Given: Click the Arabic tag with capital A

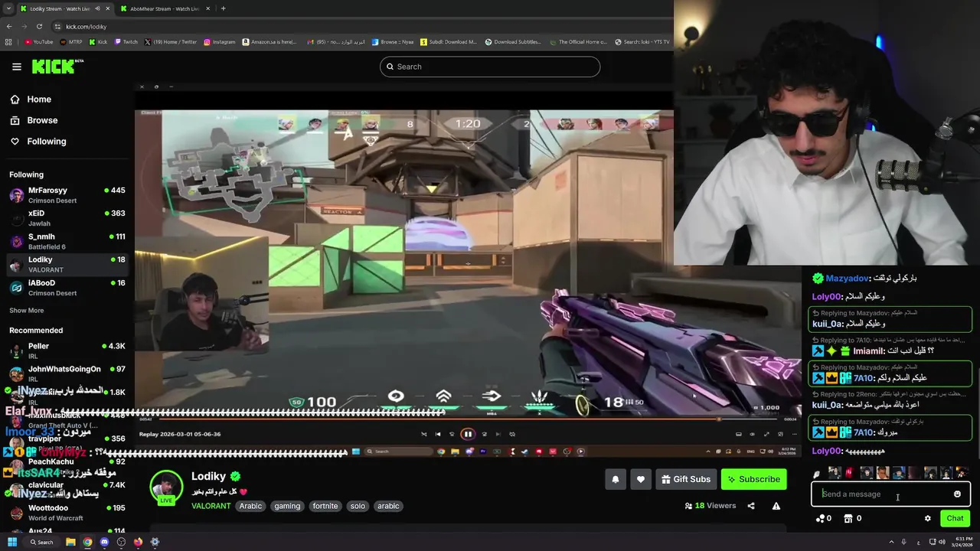Looking at the screenshot, I should click(250, 506).
